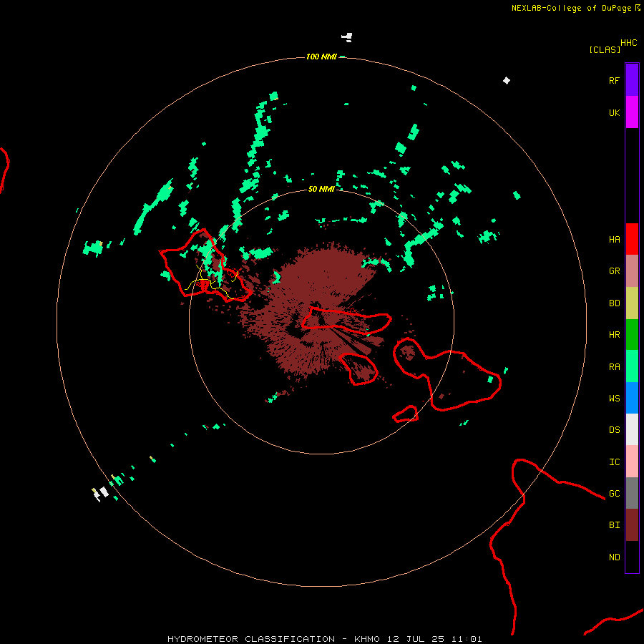This screenshot has height=644, width=644.
Task: Click the GR legend label
Action: tap(615, 271)
